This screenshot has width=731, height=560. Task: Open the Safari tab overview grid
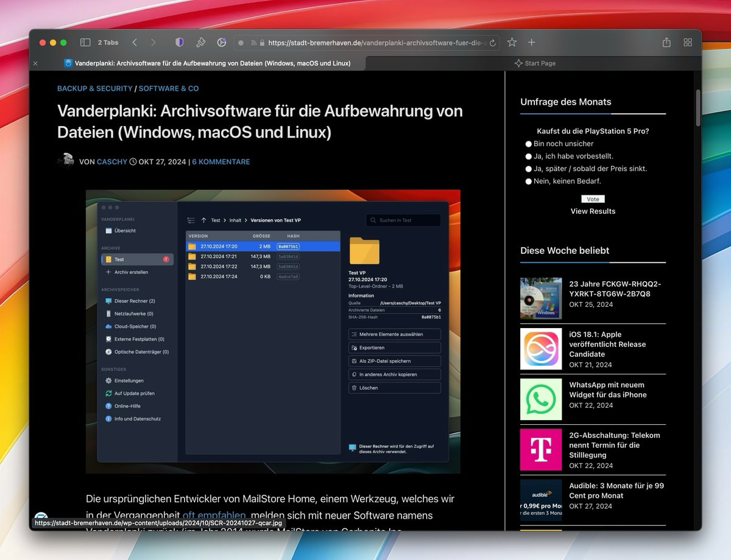coord(688,42)
